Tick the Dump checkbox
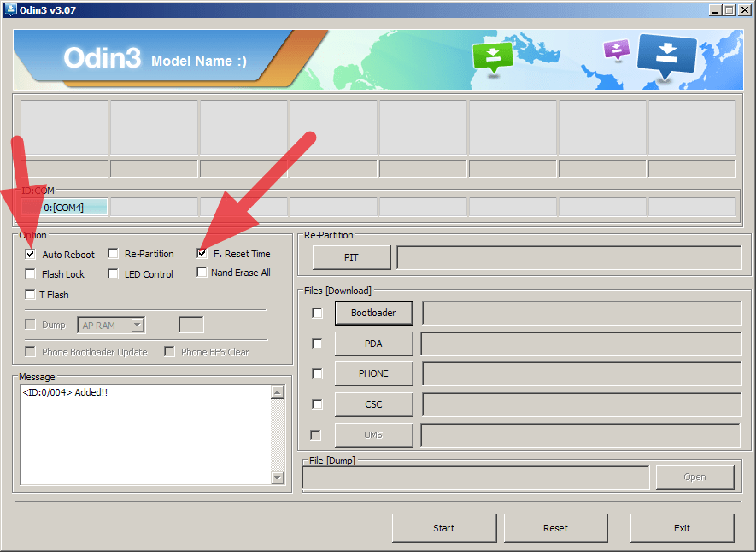Screen dimensions: 756x552 31,325
